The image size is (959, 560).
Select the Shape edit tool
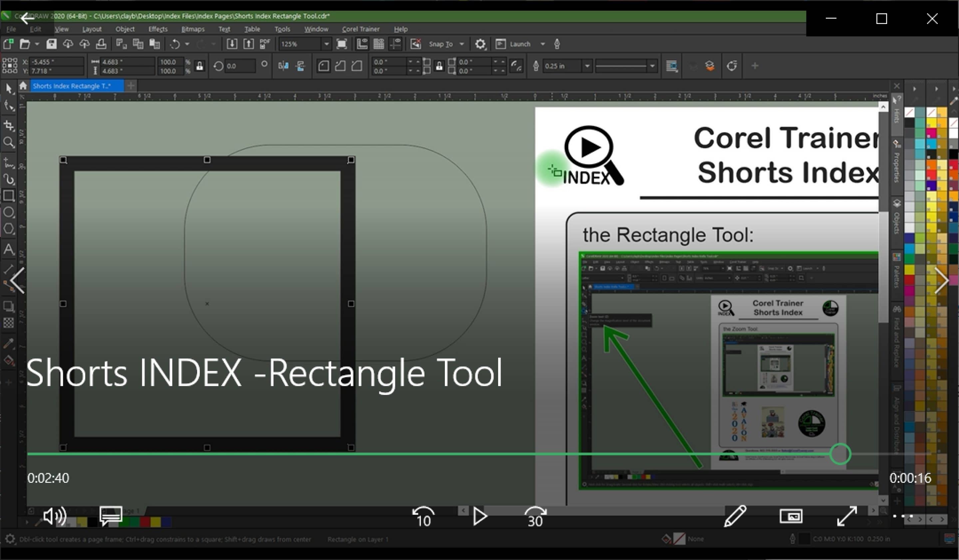click(x=9, y=106)
